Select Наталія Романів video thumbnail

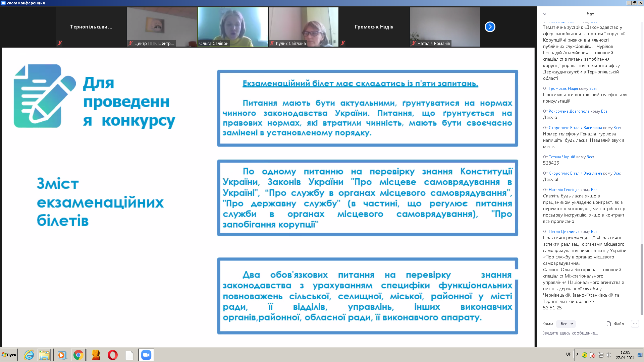click(445, 27)
